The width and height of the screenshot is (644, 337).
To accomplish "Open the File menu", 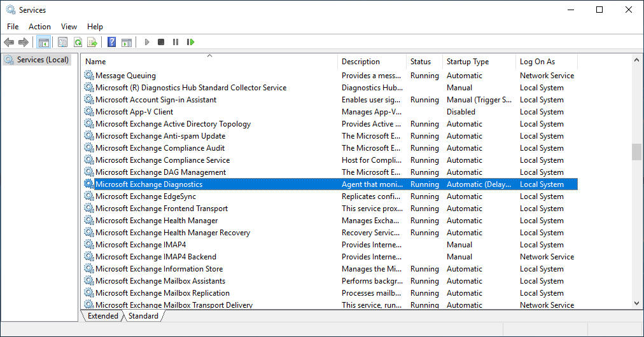I will 13,26.
